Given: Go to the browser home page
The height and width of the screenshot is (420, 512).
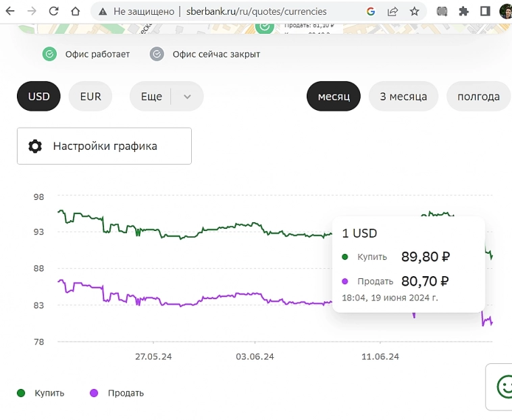Looking at the screenshot, I should click(x=75, y=11).
